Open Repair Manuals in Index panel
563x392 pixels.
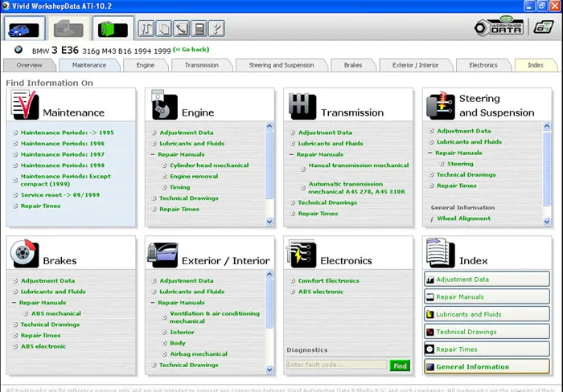tap(487, 297)
